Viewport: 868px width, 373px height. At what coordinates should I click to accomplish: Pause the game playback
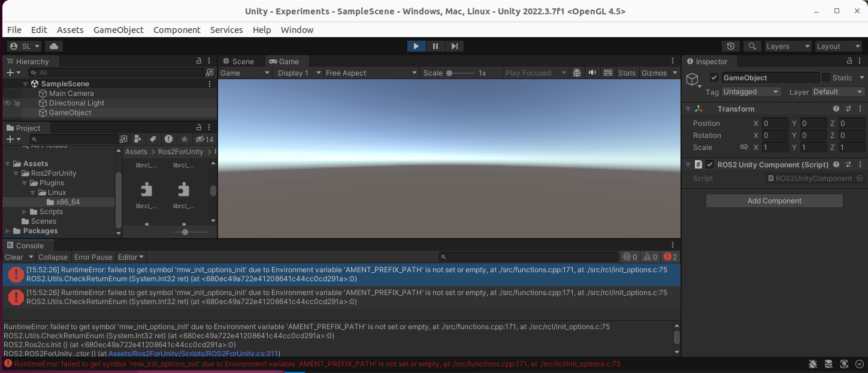click(435, 46)
